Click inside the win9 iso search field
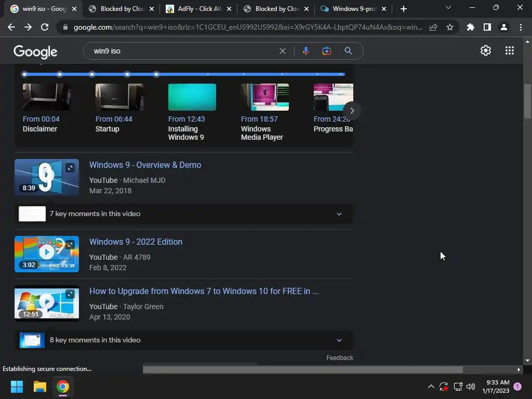The height and width of the screenshot is (399, 532). click(x=183, y=51)
